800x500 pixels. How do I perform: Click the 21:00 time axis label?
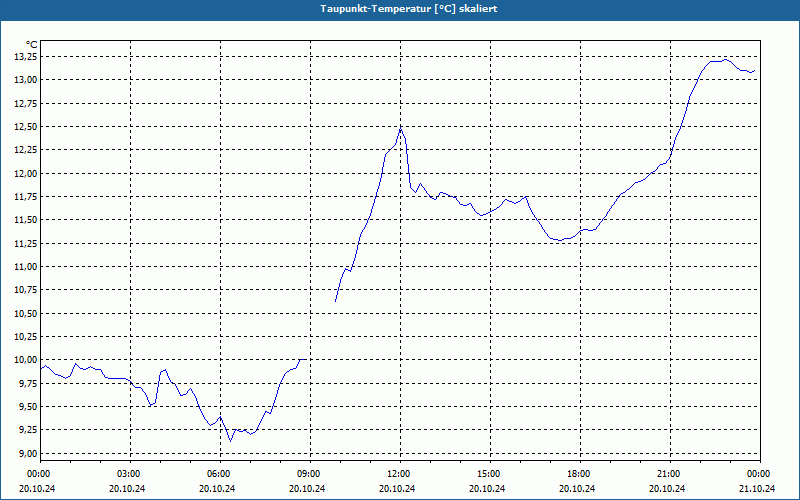point(670,474)
